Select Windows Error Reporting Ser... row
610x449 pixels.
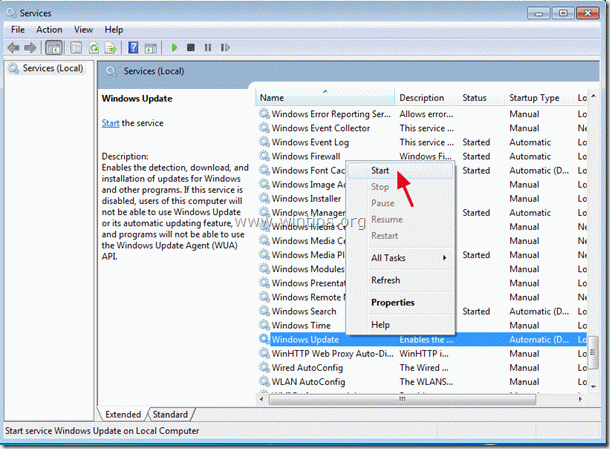(x=423, y=114)
